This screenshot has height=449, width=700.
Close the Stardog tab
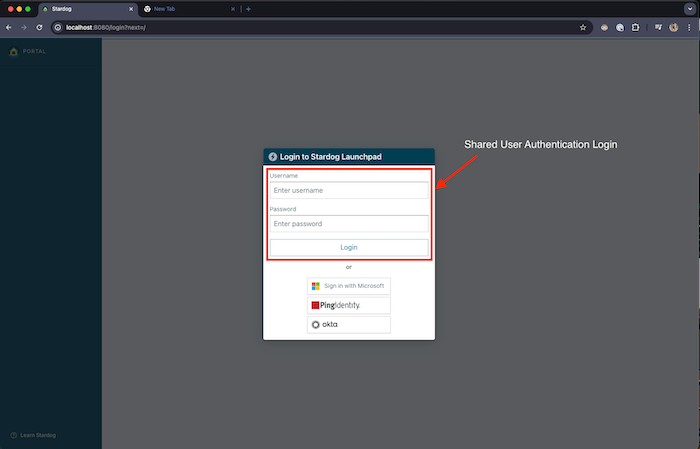[131, 9]
